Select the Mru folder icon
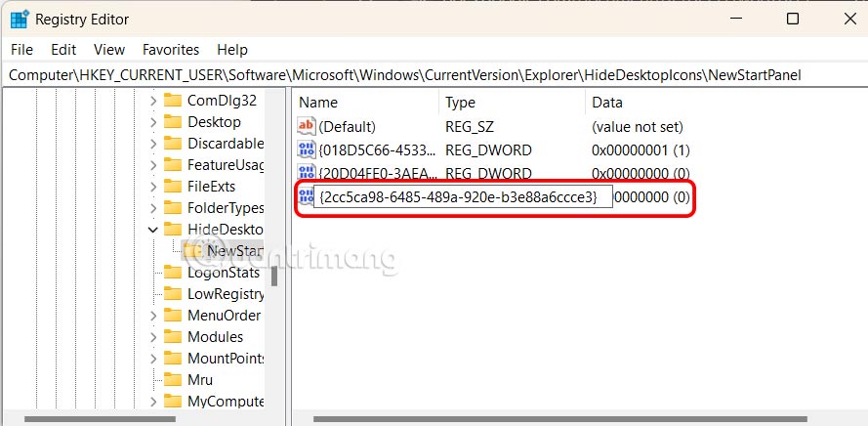Viewport: 868px width, 426px height. 173,380
